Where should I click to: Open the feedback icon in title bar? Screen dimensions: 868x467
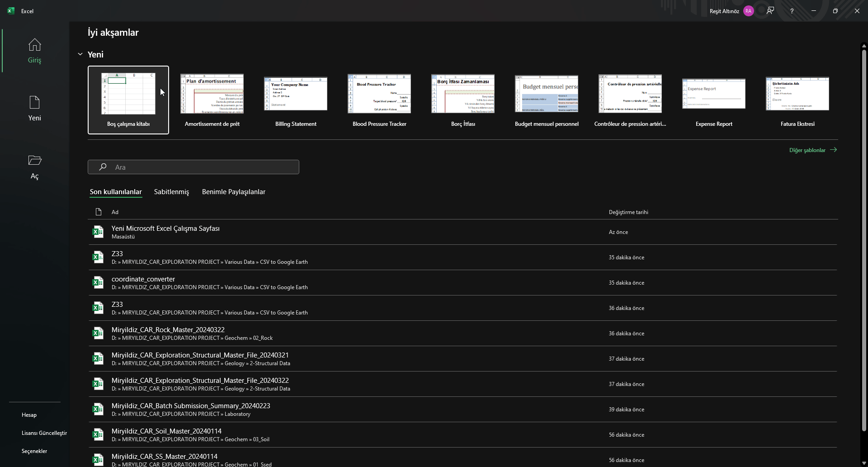(770, 11)
